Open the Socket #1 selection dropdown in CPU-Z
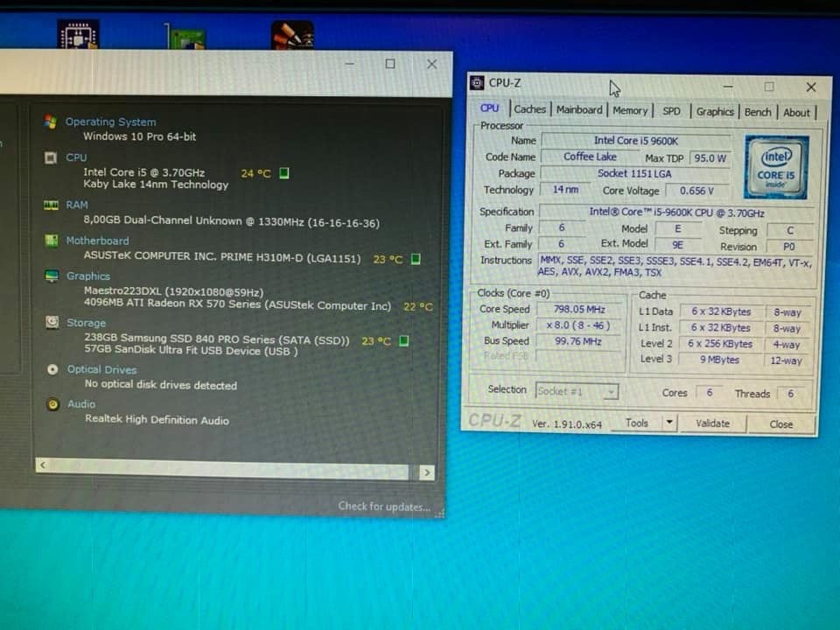This screenshot has width=840, height=630. pyautogui.click(x=577, y=392)
